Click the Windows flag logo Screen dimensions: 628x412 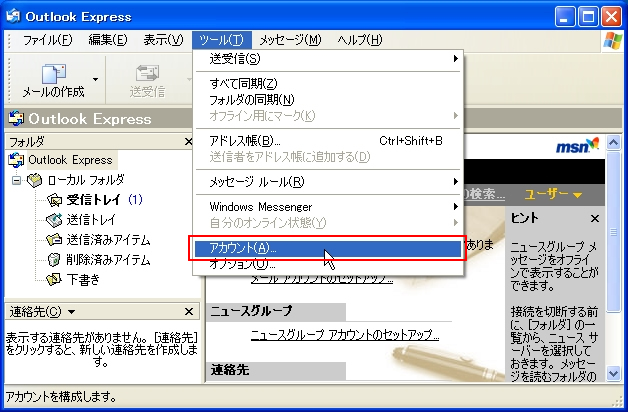613,40
